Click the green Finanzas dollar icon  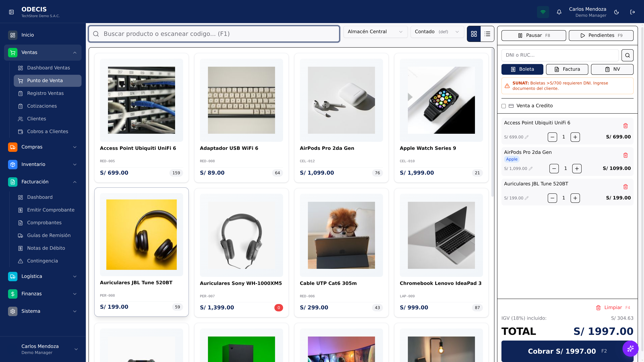[x=13, y=294]
